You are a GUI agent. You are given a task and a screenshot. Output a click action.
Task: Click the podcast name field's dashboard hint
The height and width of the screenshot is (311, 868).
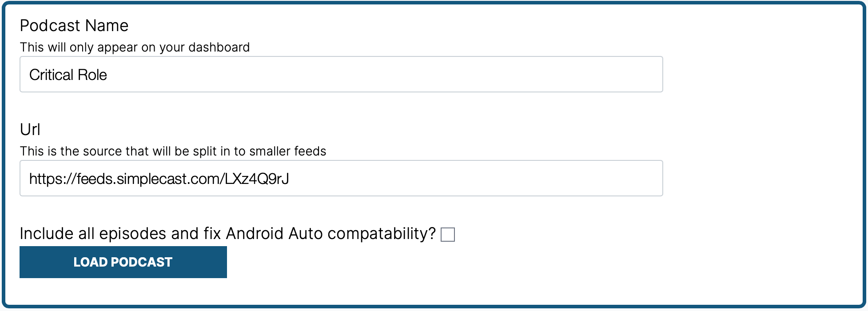pos(135,47)
